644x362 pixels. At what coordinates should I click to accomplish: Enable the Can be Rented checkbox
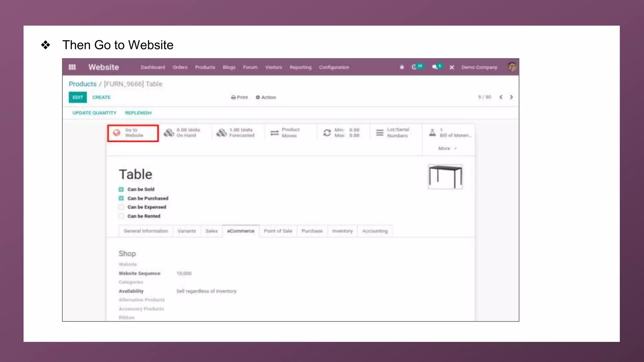(121, 216)
